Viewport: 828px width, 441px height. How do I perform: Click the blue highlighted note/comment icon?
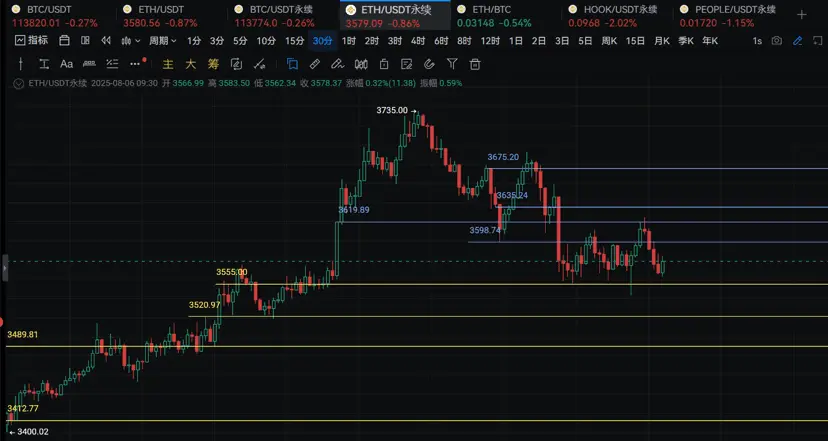(292, 64)
